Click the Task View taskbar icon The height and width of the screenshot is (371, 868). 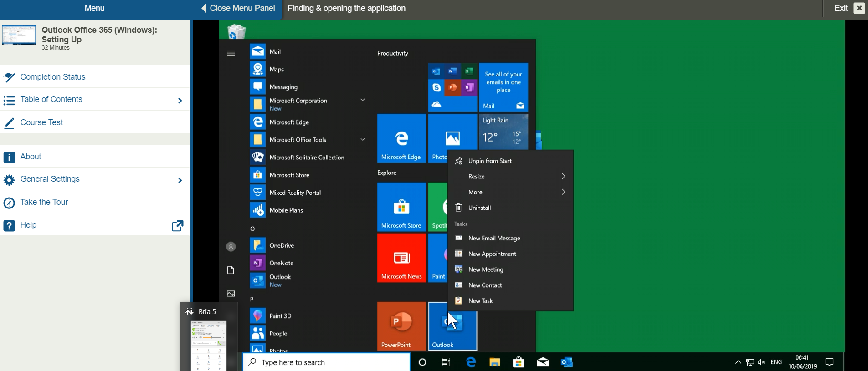446,362
